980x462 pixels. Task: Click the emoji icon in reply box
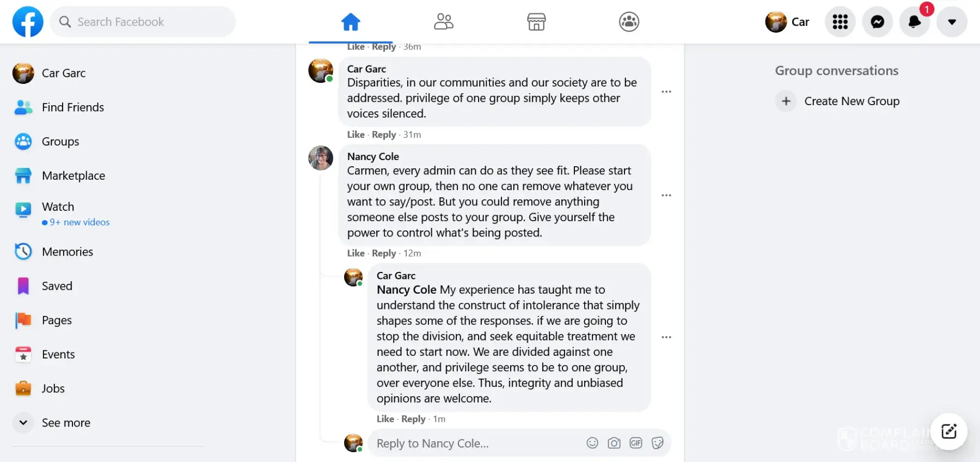[592, 443]
